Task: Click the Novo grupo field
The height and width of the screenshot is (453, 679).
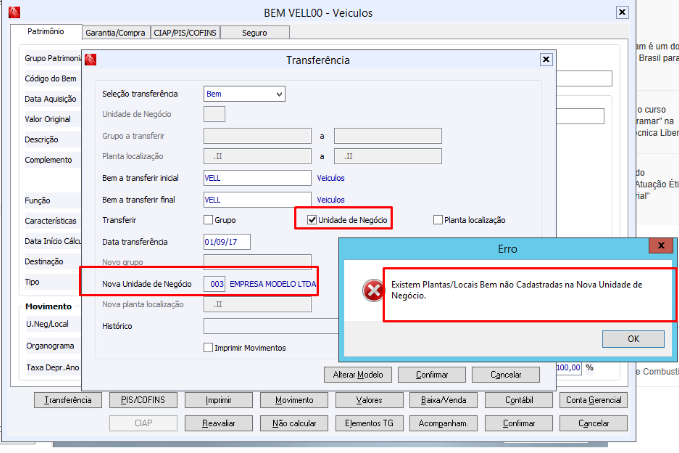Action: [x=257, y=261]
